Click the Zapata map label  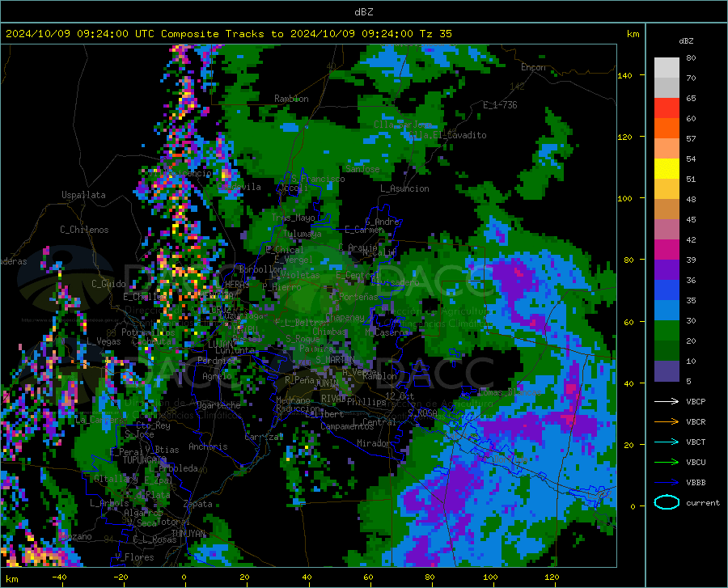(x=198, y=504)
